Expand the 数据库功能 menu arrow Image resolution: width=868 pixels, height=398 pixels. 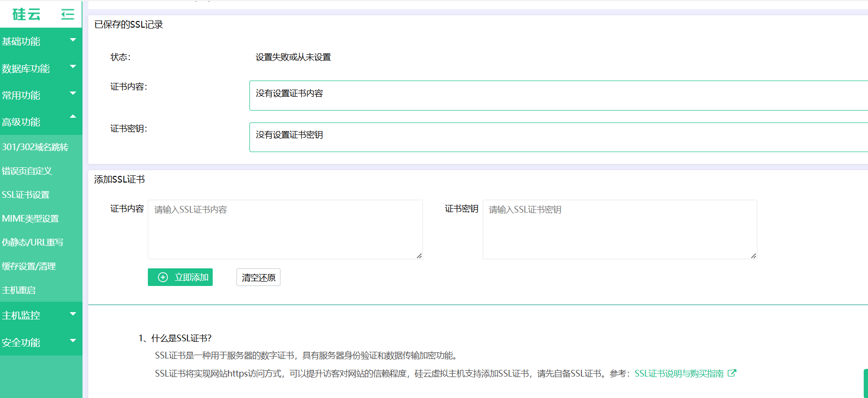coord(73,67)
